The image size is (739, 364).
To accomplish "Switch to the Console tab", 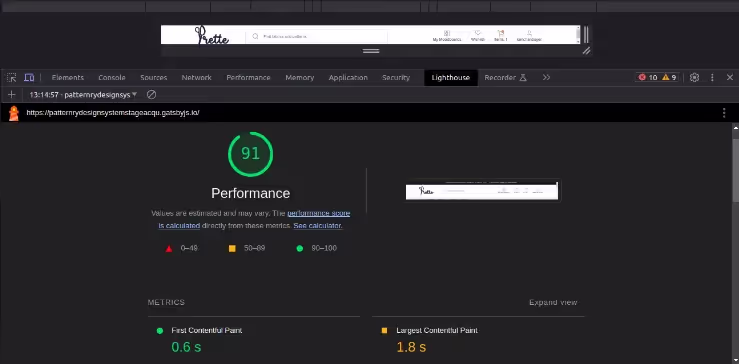I will coord(112,78).
